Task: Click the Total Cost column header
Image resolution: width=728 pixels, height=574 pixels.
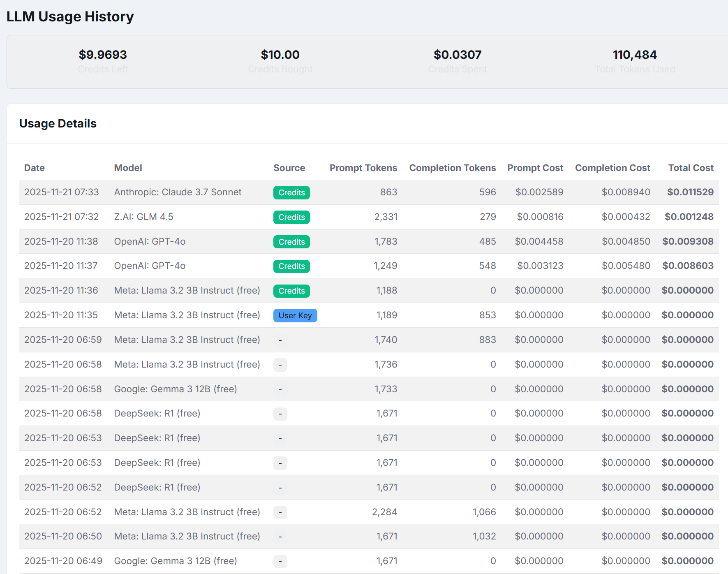Action: click(x=691, y=168)
